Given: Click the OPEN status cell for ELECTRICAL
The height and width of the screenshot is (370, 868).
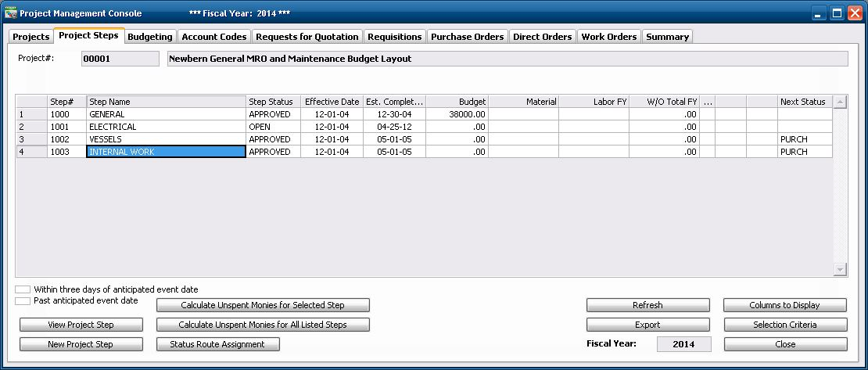Looking at the screenshot, I should 274,127.
